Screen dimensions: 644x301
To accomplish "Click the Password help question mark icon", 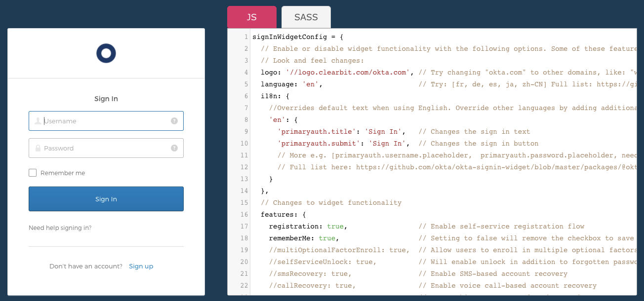I will (x=174, y=148).
